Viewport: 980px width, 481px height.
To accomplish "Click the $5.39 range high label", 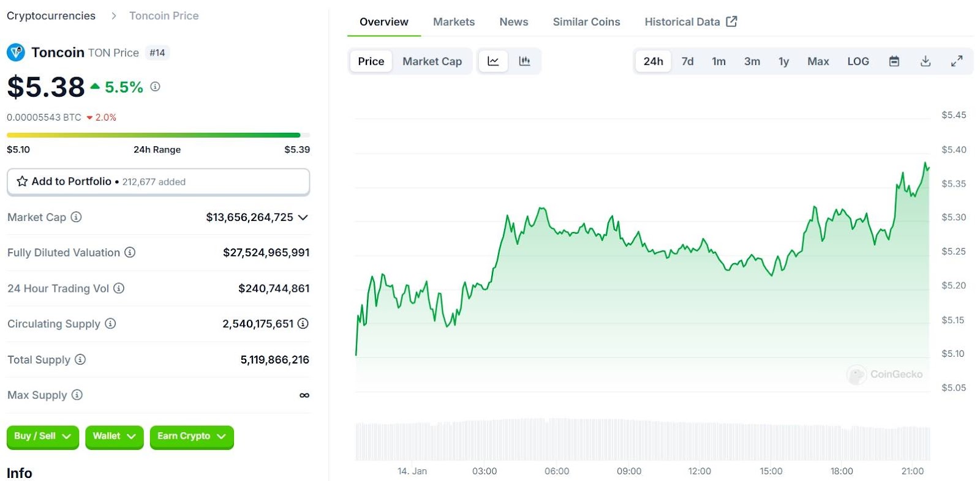I will [x=297, y=149].
